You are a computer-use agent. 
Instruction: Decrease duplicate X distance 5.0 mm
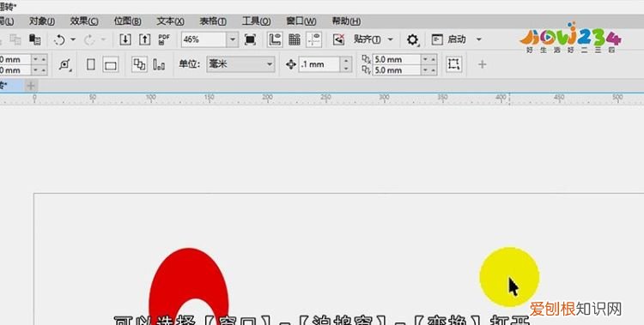tap(426, 59)
